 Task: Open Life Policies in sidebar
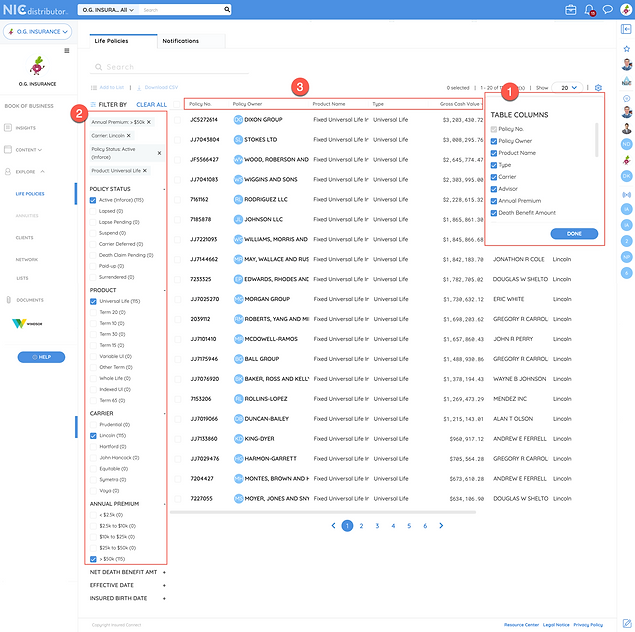tap(30, 194)
